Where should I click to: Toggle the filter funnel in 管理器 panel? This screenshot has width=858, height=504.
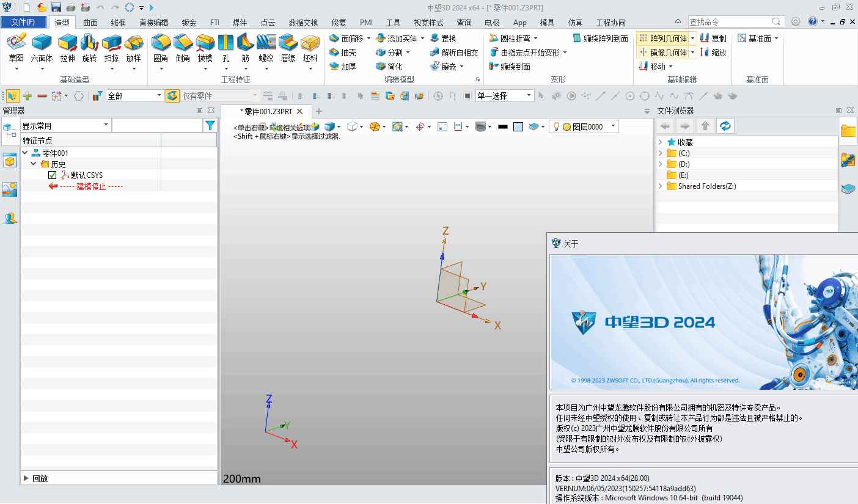pyautogui.click(x=210, y=124)
